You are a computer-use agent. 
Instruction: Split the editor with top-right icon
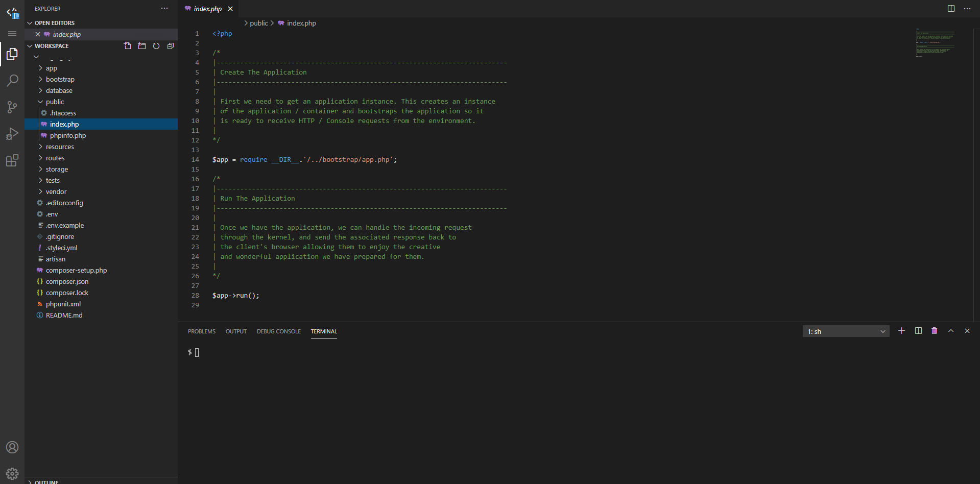pos(951,9)
